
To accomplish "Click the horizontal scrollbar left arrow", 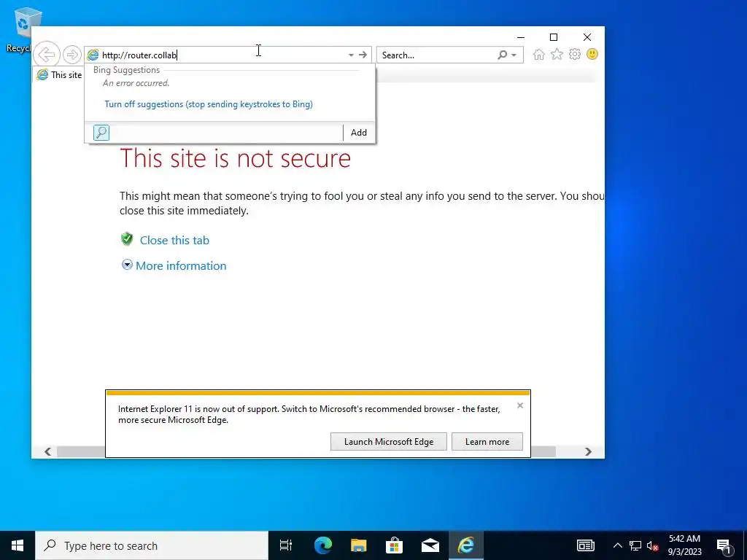I will click(47, 451).
